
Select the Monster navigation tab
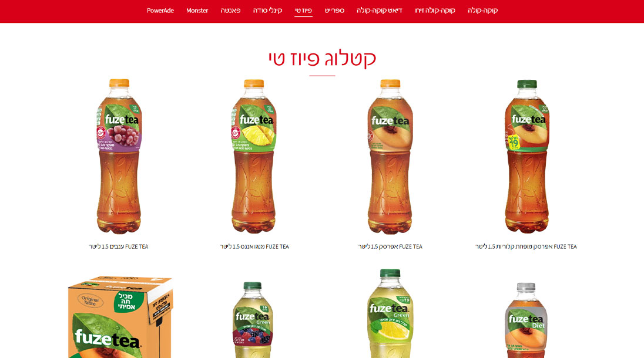[x=197, y=11]
